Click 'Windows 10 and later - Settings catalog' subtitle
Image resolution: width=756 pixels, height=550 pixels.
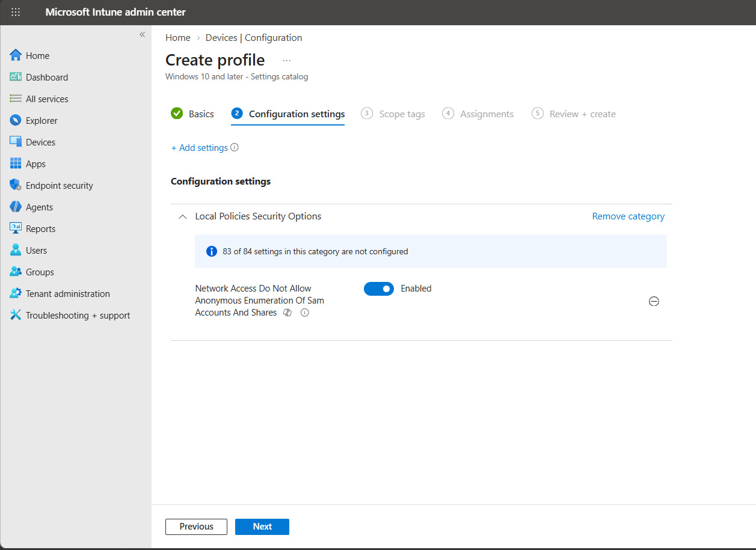coord(237,76)
